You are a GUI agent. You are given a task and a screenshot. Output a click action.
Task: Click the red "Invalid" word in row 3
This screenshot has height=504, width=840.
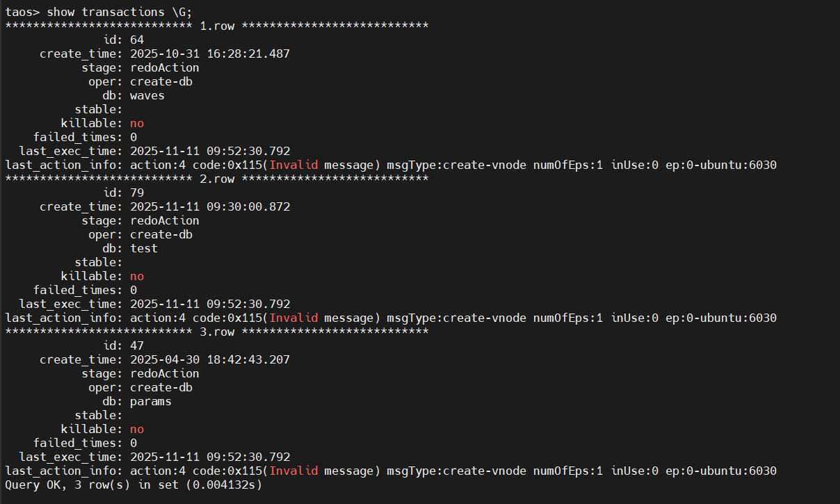pyautogui.click(x=293, y=471)
